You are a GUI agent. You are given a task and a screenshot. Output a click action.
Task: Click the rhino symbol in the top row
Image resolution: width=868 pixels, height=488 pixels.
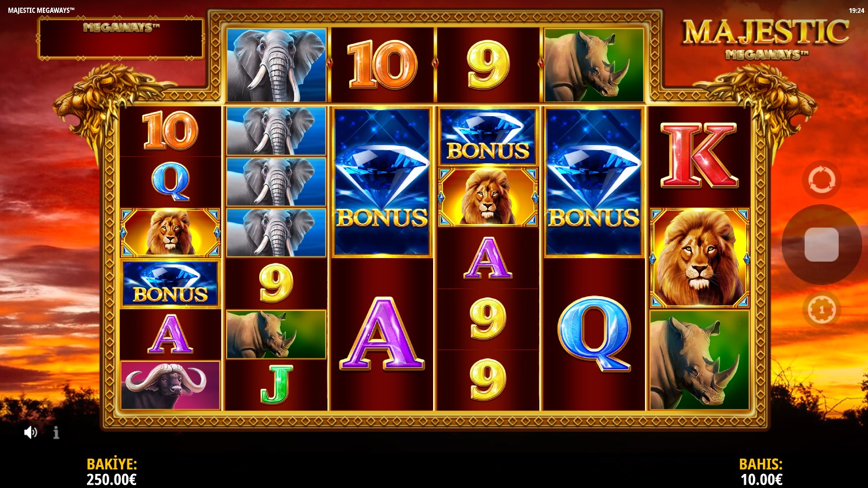point(594,65)
